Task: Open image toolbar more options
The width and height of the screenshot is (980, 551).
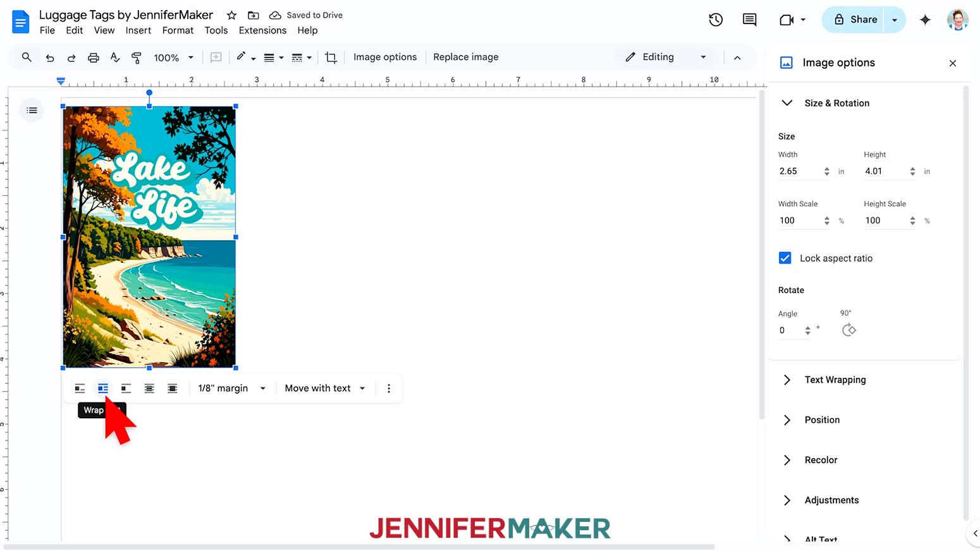Action: coord(389,388)
